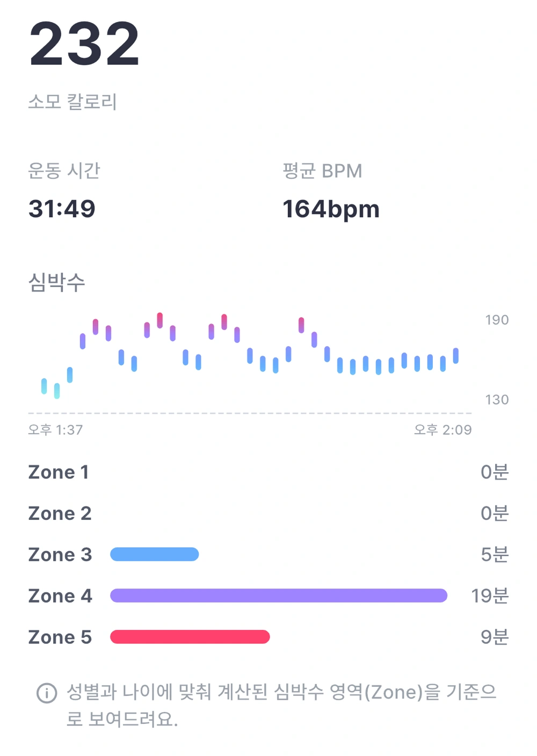Select the 소모 칼로리 label
This screenshot has width=537, height=756.
[72, 101]
